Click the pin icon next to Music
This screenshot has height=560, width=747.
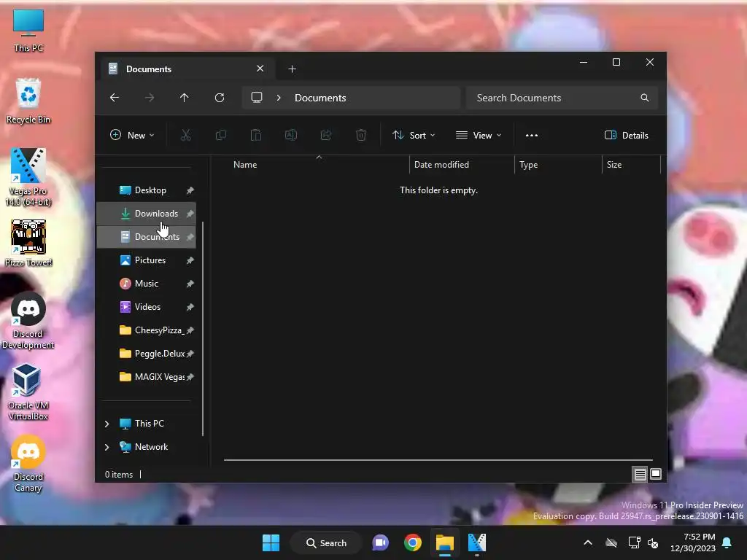[190, 284]
